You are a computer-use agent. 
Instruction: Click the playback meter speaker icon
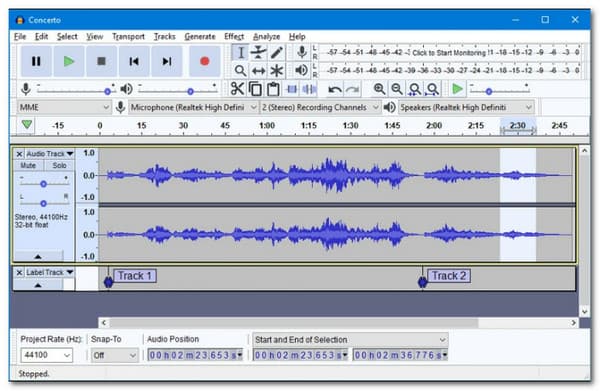pyautogui.click(x=302, y=70)
